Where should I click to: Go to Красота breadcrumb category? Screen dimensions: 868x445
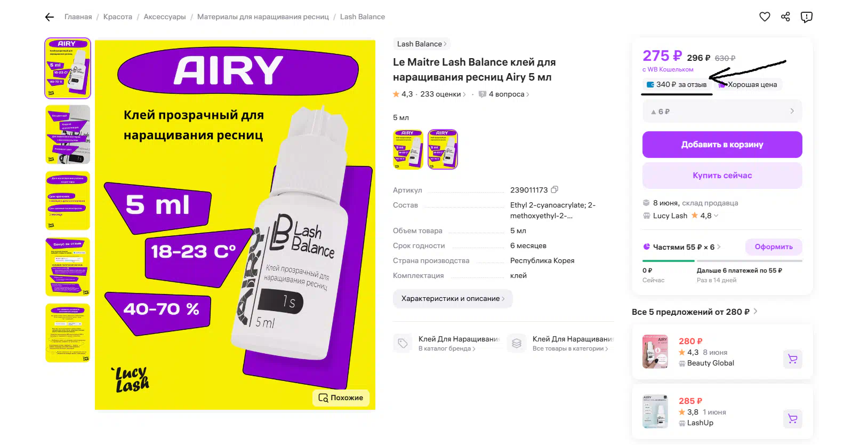(118, 17)
